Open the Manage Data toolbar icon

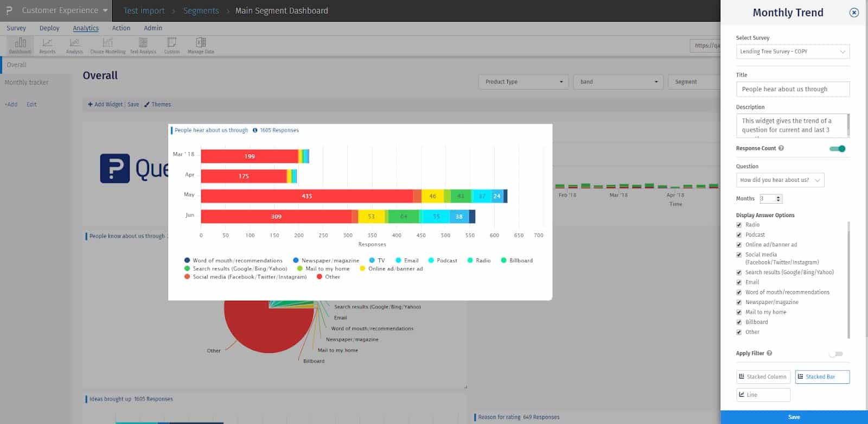tap(201, 46)
